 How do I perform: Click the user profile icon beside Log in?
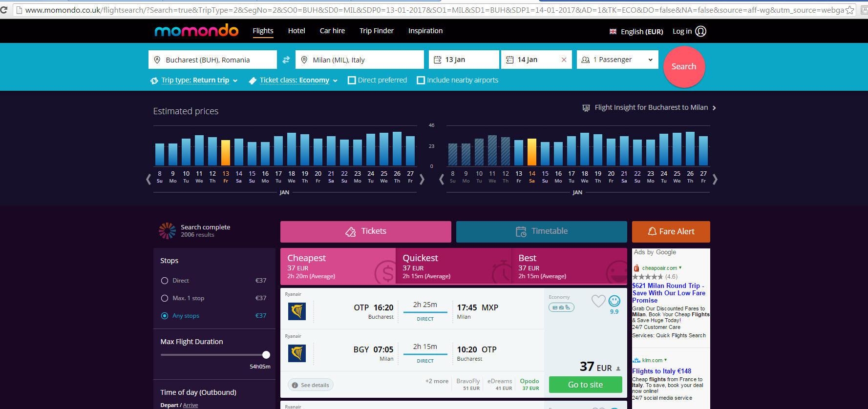click(x=700, y=31)
